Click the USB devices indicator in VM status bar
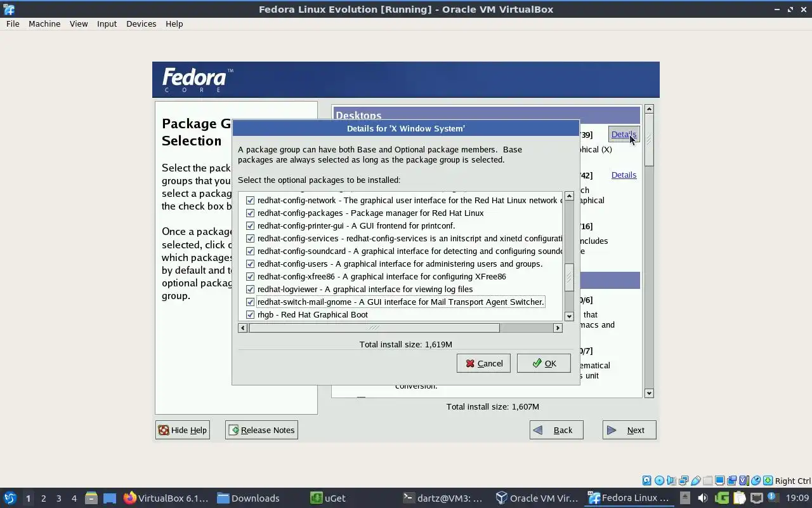The height and width of the screenshot is (508, 812). click(696, 481)
